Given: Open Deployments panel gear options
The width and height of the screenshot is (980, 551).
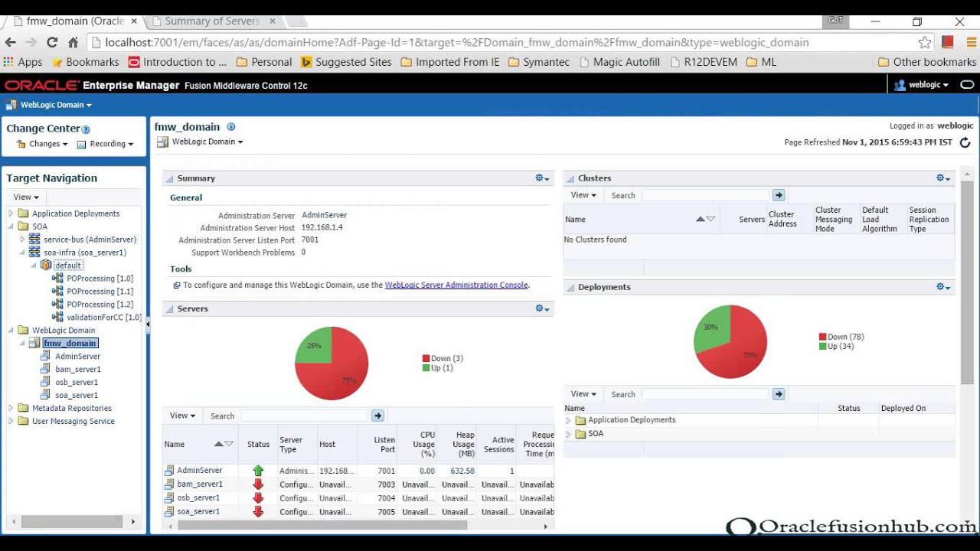Looking at the screenshot, I should pyautogui.click(x=942, y=287).
